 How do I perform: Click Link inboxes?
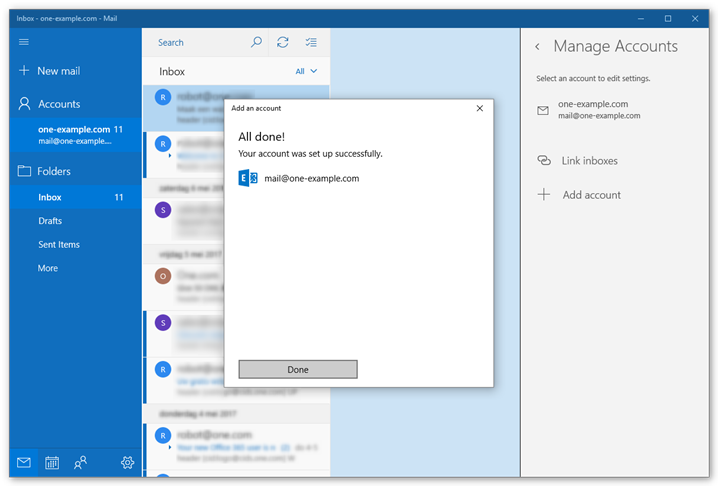(589, 161)
